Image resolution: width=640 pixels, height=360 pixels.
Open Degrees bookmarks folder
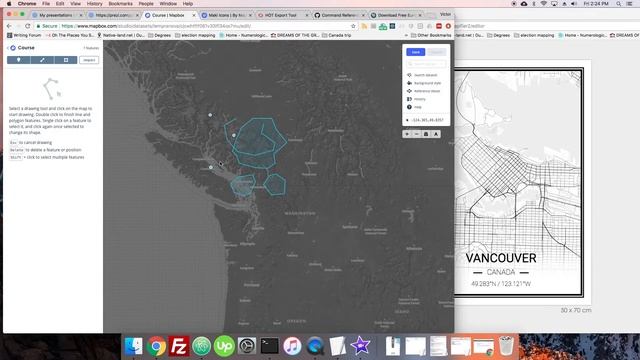(159, 36)
